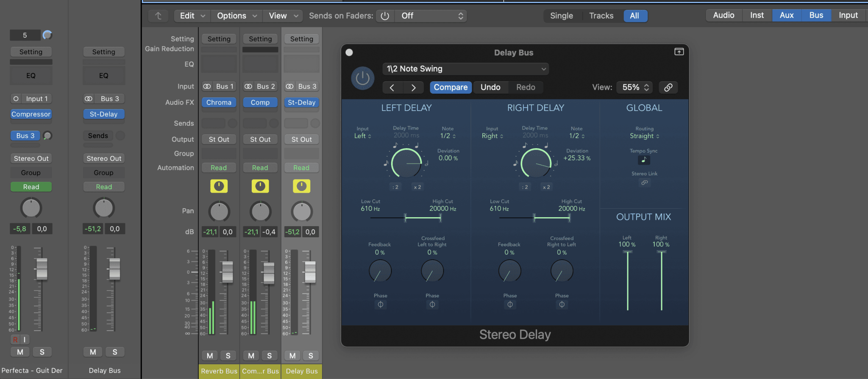The width and height of the screenshot is (868, 379).
Task: Toggle the Stereo Delay plugin power button
Action: click(x=362, y=78)
